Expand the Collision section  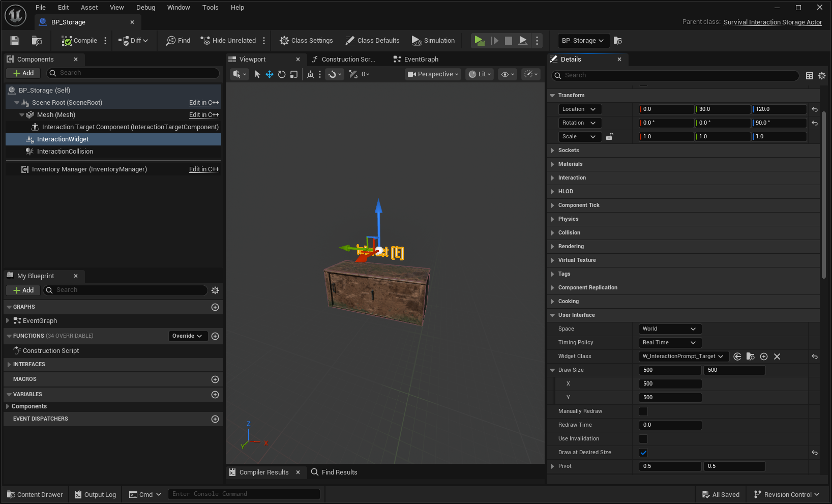(x=569, y=233)
